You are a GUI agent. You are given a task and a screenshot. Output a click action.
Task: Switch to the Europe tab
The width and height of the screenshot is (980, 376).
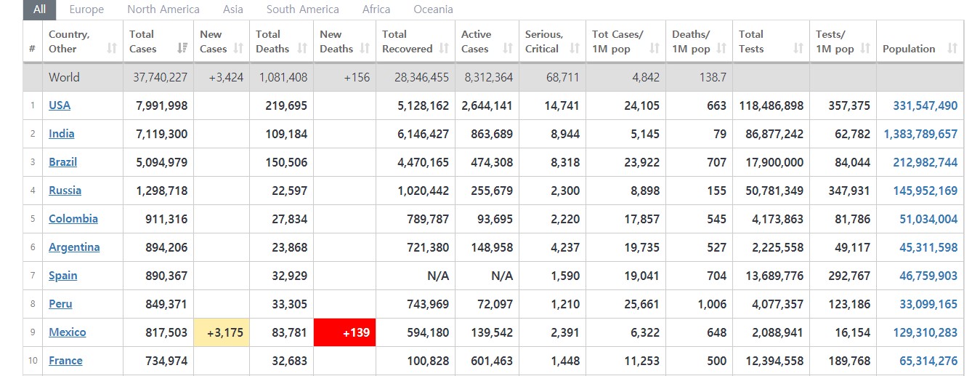point(86,9)
